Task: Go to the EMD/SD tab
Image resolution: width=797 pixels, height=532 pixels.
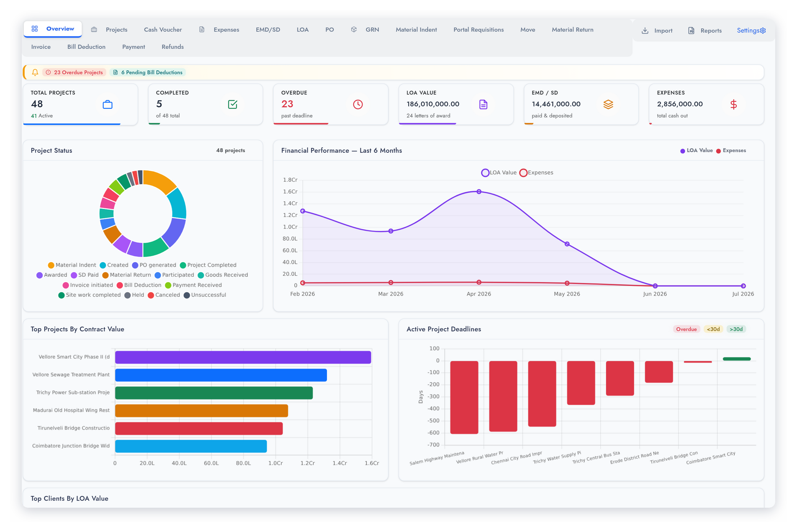Action: point(268,30)
